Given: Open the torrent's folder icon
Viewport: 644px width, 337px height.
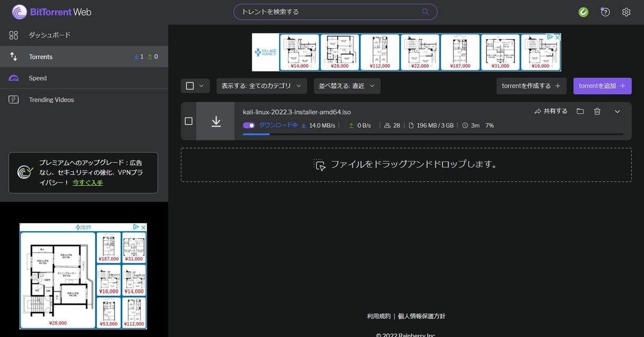Looking at the screenshot, I should click(580, 111).
